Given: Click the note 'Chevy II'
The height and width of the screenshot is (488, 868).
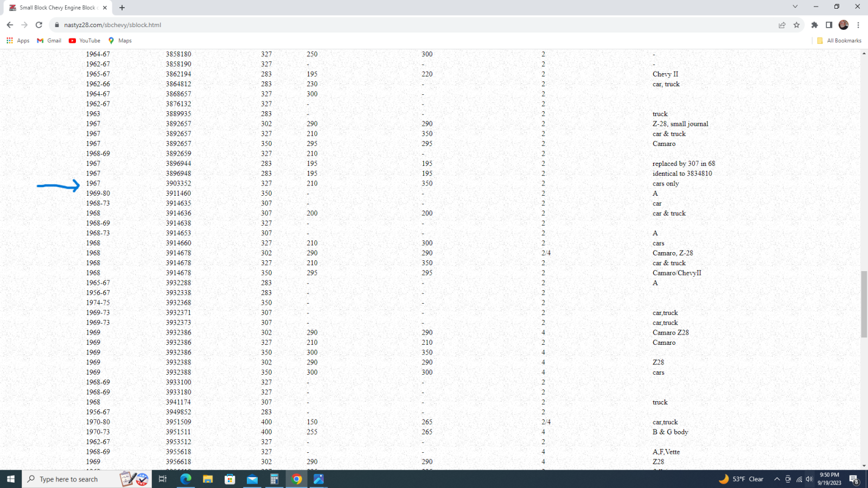Looking at the screenshot, I should coord(665,74).
